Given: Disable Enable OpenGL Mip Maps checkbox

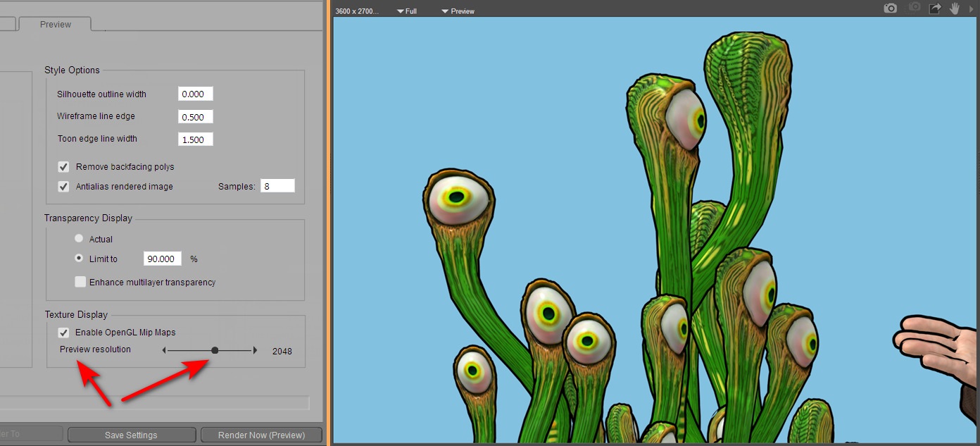Looking at the screenshot, I should (x=63, y=333).
